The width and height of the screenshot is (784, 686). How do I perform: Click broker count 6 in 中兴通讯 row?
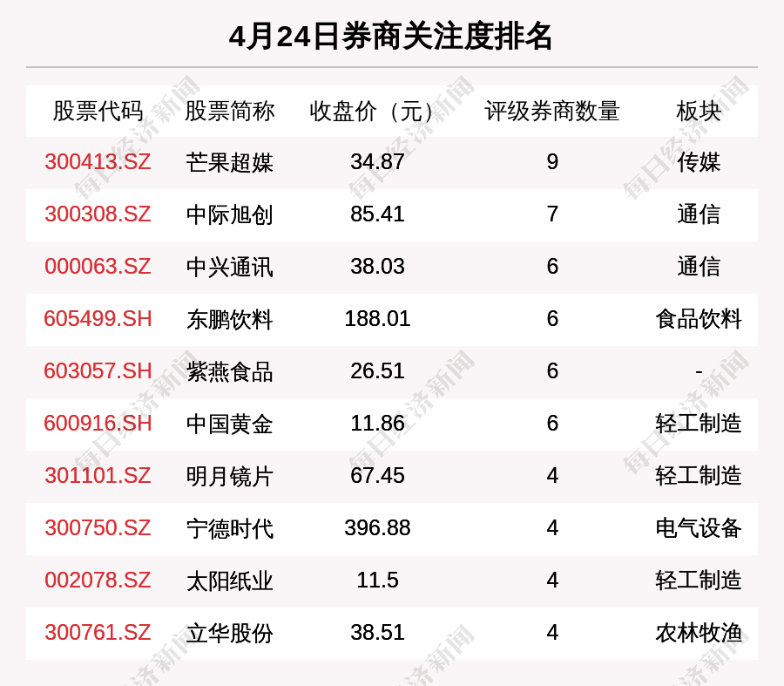point(552,266)
